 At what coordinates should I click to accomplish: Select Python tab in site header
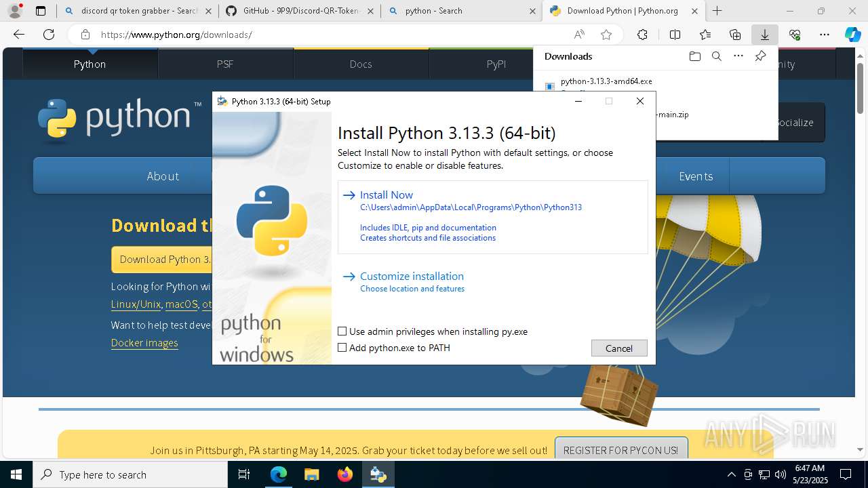point(90,64)
